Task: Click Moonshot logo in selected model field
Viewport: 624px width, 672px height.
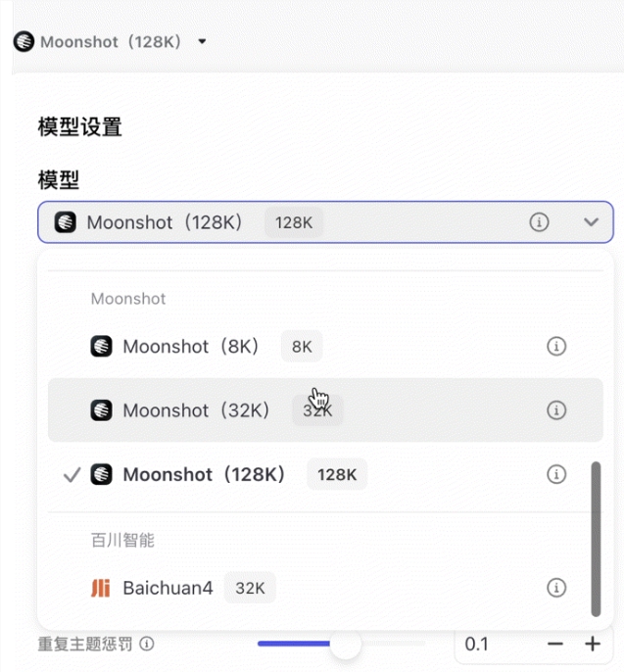Action: [66, 222]
